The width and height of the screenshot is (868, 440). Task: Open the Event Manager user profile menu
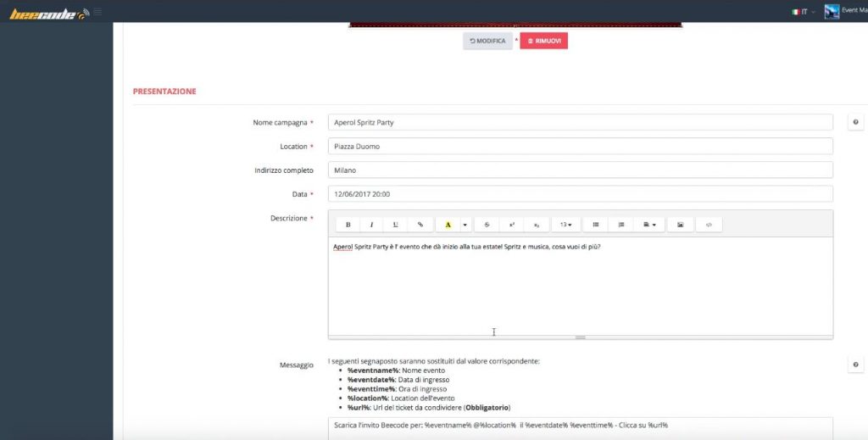point(845,11)
